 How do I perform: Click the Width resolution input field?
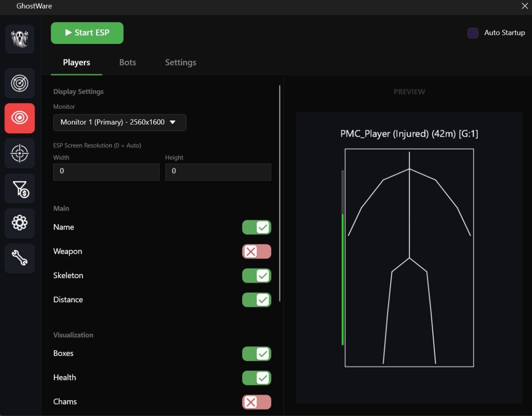(x=106, y=171)
